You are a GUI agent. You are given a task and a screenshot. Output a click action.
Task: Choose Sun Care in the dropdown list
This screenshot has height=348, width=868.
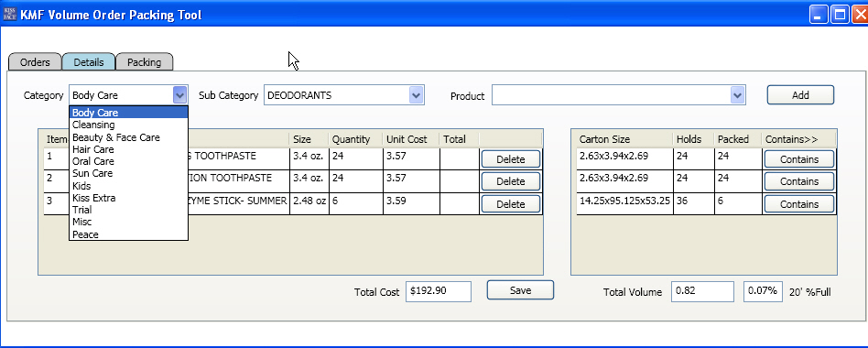(128, 173)
